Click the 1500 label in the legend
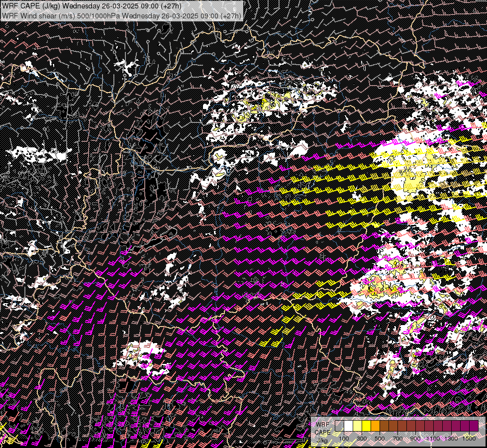 [469, 439]
